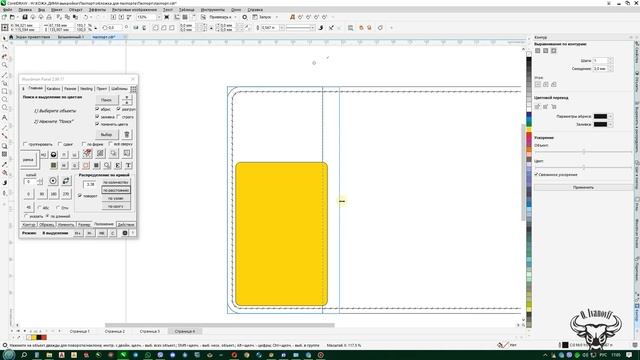This screenshot has height=360, width=640.
Task: Toggle the 'заливка' checkbox in Woodman Panel
Action: [x=97, y=117]
